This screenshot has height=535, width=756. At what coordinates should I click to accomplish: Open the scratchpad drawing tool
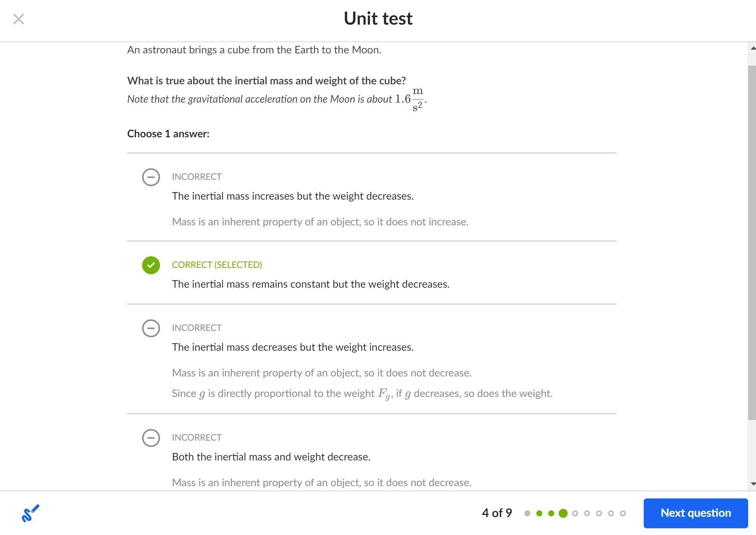click(x=30, y=513)
